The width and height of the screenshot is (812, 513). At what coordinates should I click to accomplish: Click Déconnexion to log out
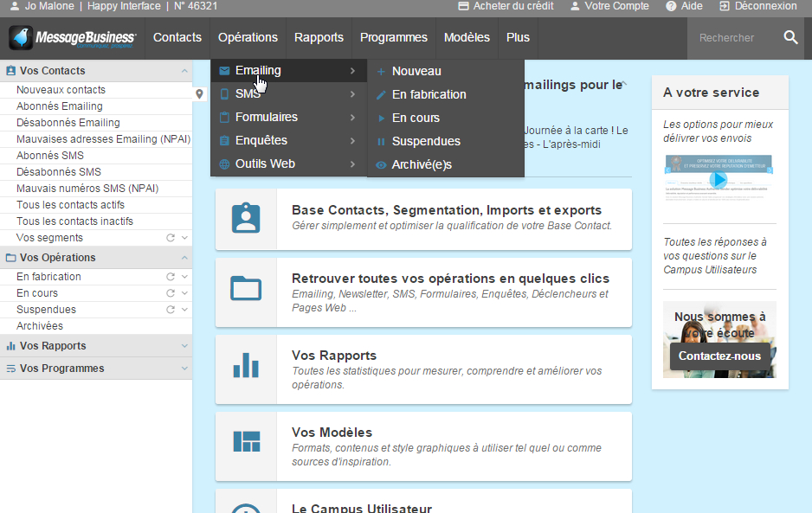coord(758,6)
